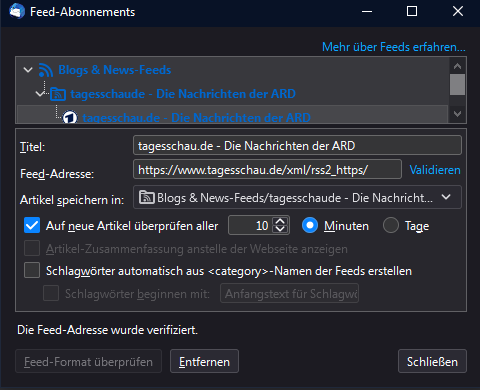Click the Feed-Adresse: label
480x390 pixels.
[x=57, y=174]
